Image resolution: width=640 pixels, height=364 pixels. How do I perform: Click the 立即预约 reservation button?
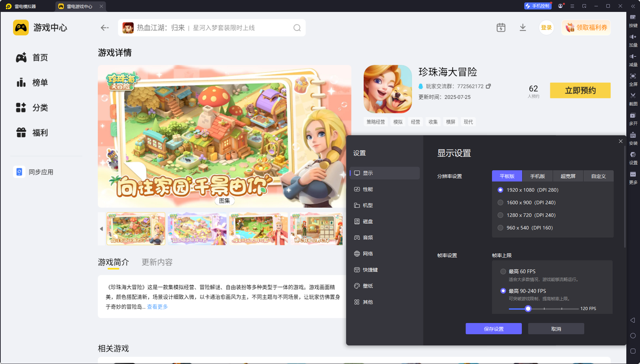580,90
